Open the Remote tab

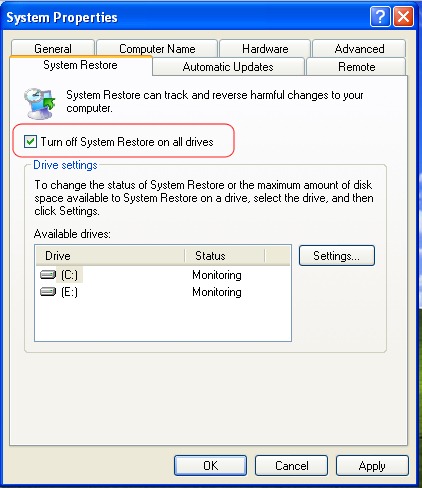click(356, 67)
